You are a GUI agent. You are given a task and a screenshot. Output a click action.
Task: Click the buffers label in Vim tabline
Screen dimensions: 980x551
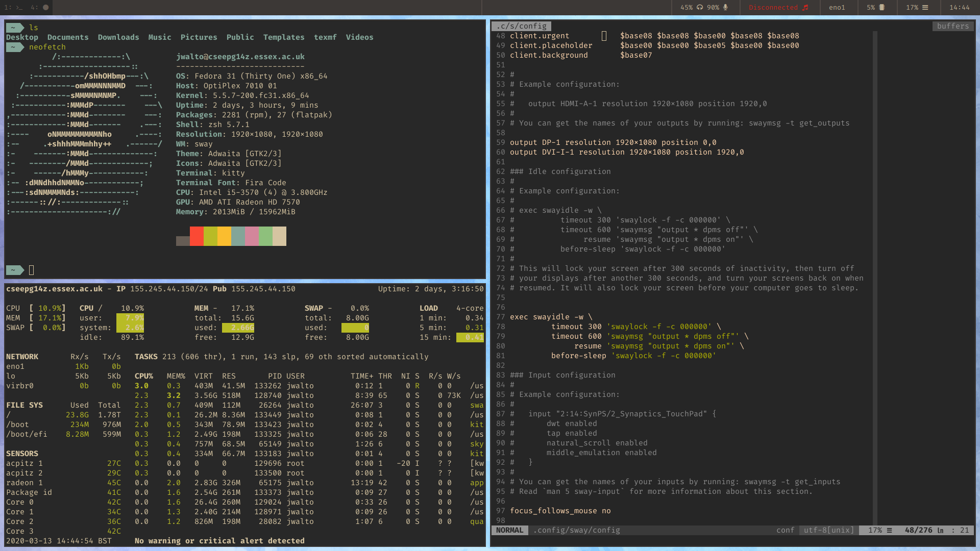coord(953,26)
